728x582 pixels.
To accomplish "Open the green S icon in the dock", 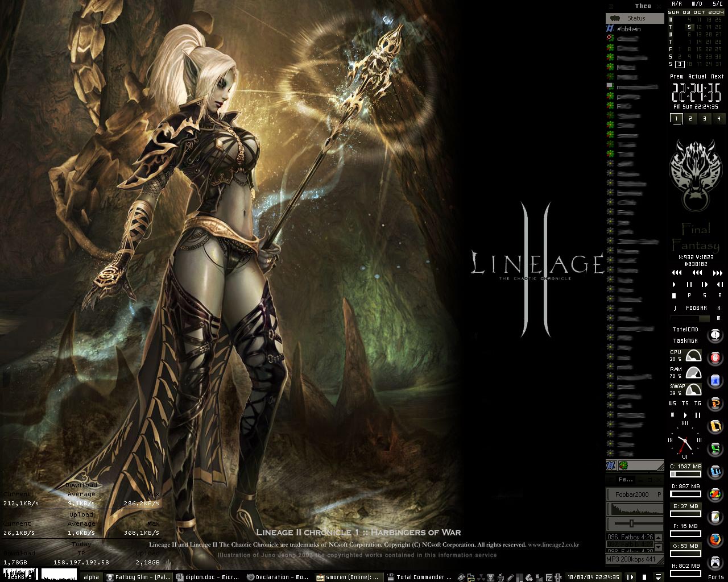I will pos(715,448).
